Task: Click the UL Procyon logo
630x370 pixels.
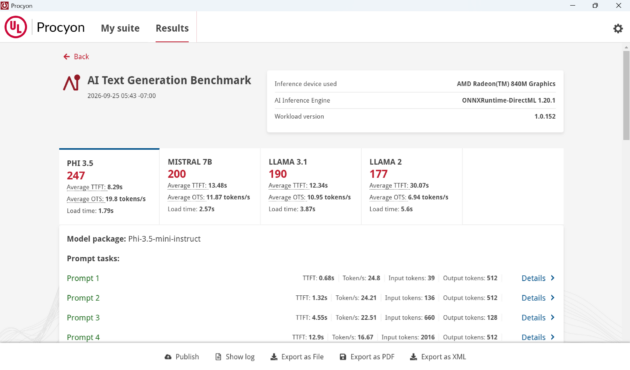Action: 16,27
